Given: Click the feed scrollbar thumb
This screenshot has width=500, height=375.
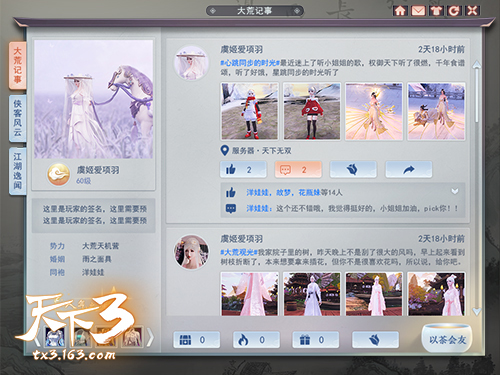Looking at the screenshot, I should click(x=477, y=95).
